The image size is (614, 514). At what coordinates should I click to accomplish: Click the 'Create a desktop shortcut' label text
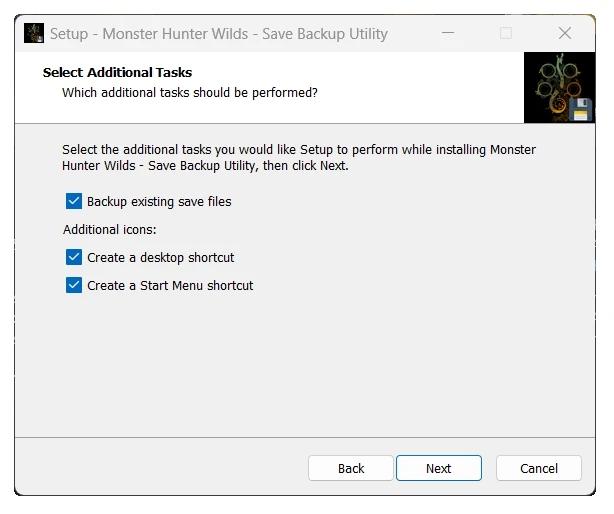point(161,258)
